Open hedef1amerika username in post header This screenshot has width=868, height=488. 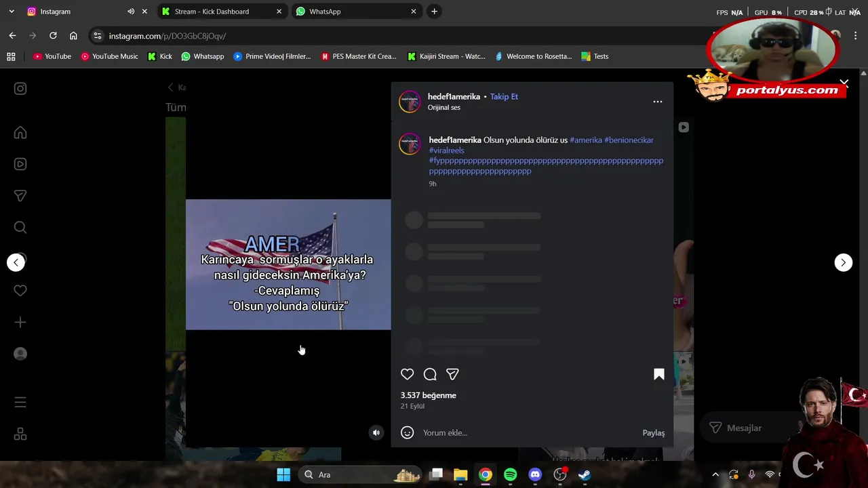pyautogui.click(x=454, y=96)
